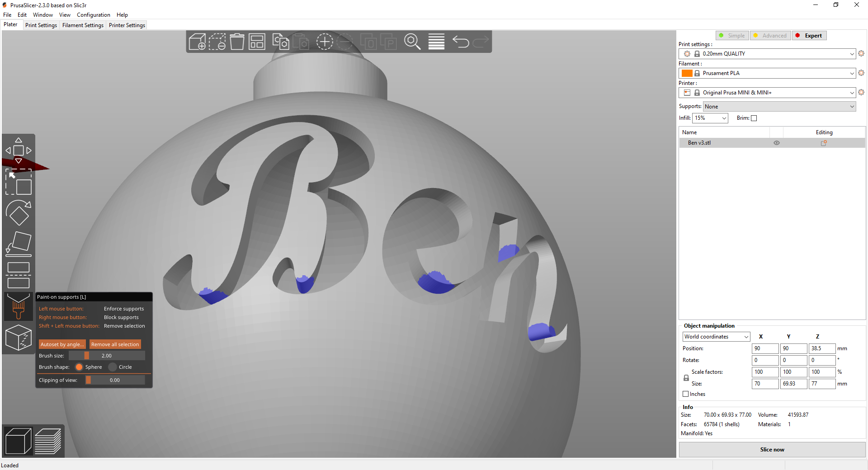Viewport: 868px width, 470px height.
Task: Switch to Expert mode
Action: pos(809,36)
